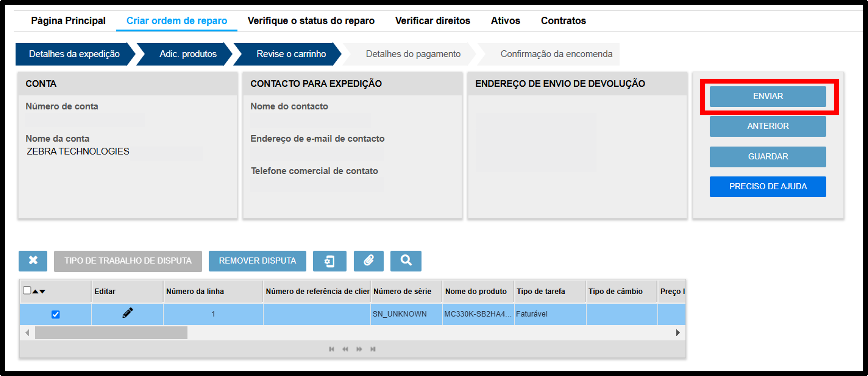
Task: Click the last page pagination icon
Action: [x=373, y=349]
